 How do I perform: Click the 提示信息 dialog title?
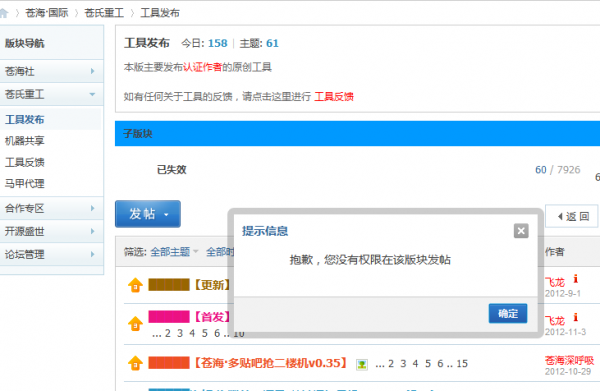click(265, 231)
